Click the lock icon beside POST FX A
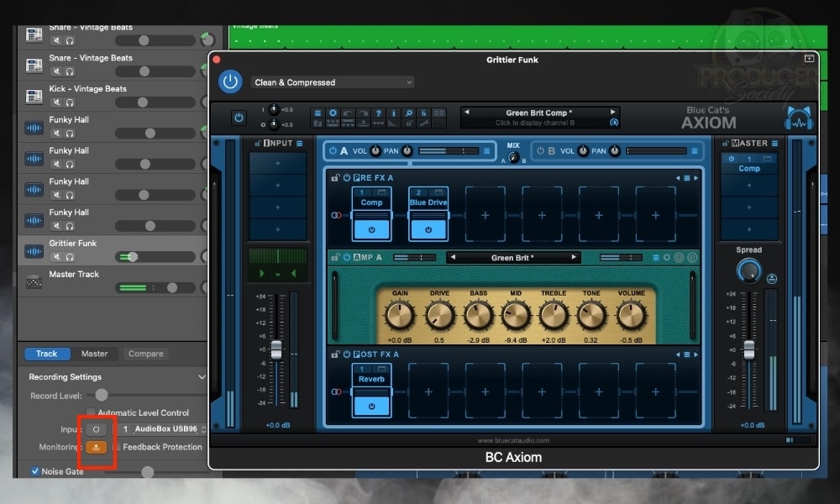The image size is (840, 504). 335,354
